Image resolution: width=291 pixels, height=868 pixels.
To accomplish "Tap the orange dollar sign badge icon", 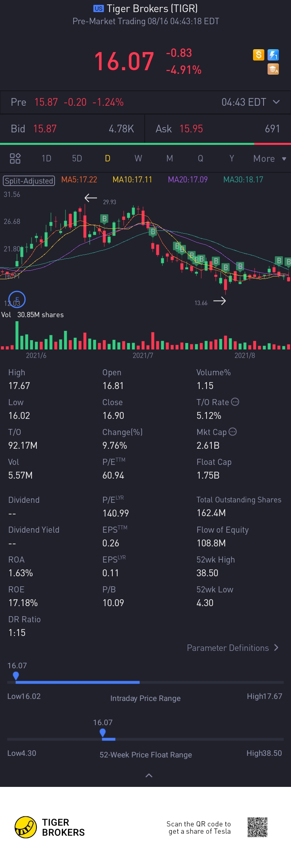I will pos(259,54).
